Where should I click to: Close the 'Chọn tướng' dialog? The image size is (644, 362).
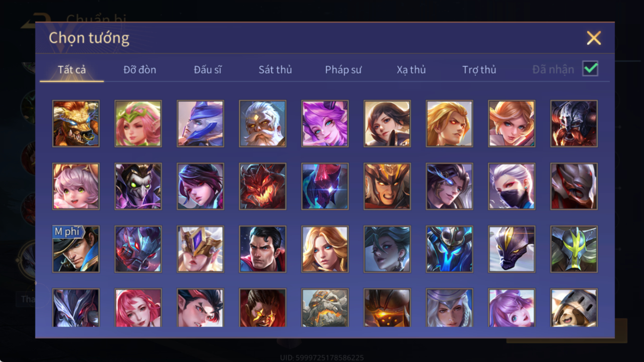click(594, 38)
